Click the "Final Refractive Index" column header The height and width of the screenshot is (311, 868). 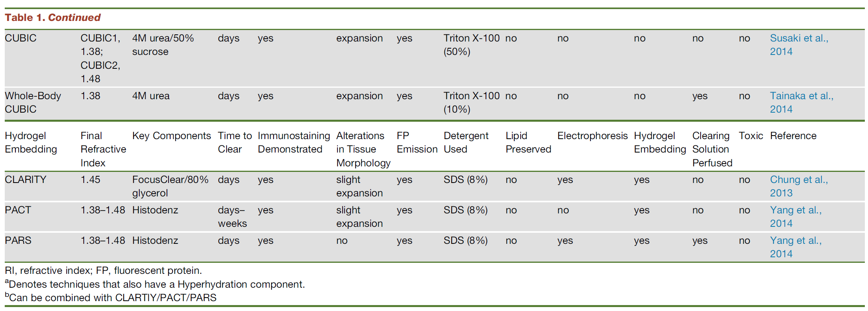(x=103, y=149)
